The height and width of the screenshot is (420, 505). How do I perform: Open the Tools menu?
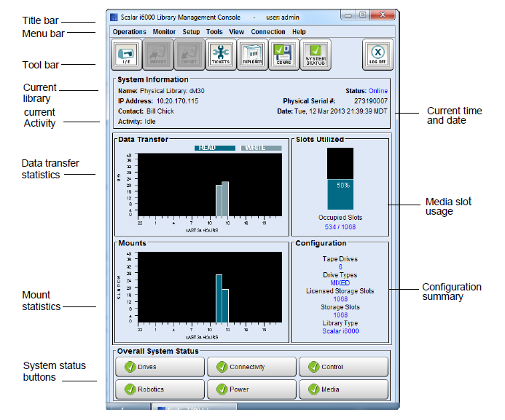(214, 32)
